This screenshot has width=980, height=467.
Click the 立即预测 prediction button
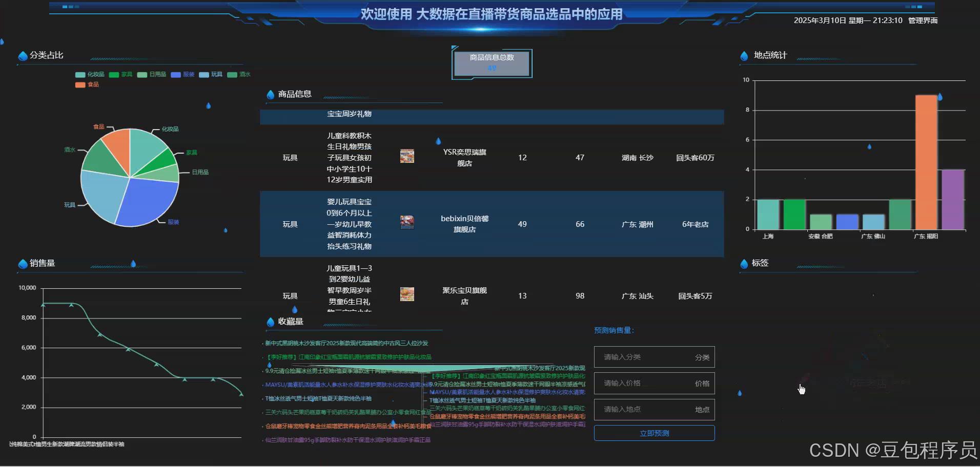(x=654, y=433)
